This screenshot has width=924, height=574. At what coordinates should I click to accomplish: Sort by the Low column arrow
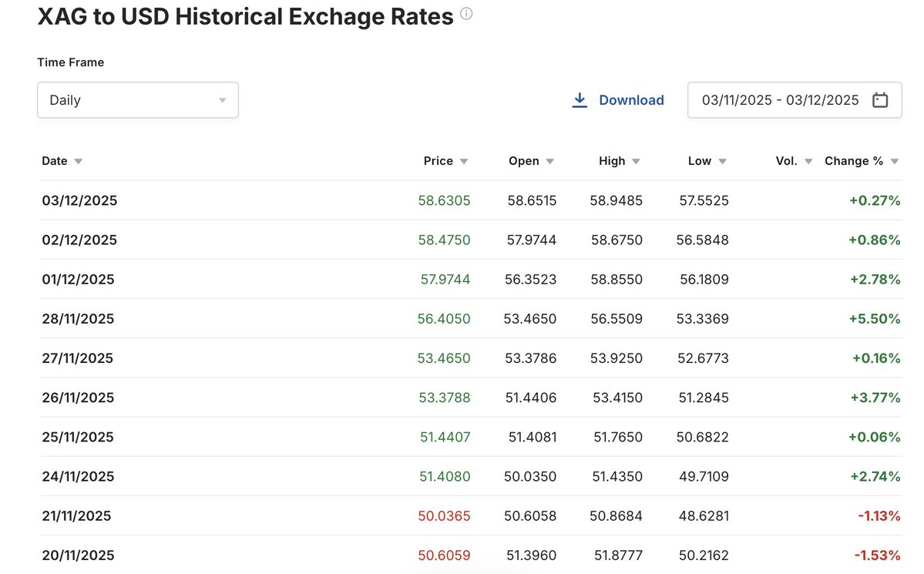pos(722,162)
